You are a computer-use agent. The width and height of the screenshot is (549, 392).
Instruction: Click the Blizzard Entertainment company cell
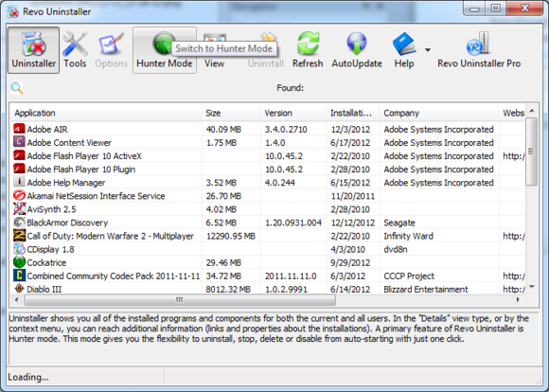426,290
